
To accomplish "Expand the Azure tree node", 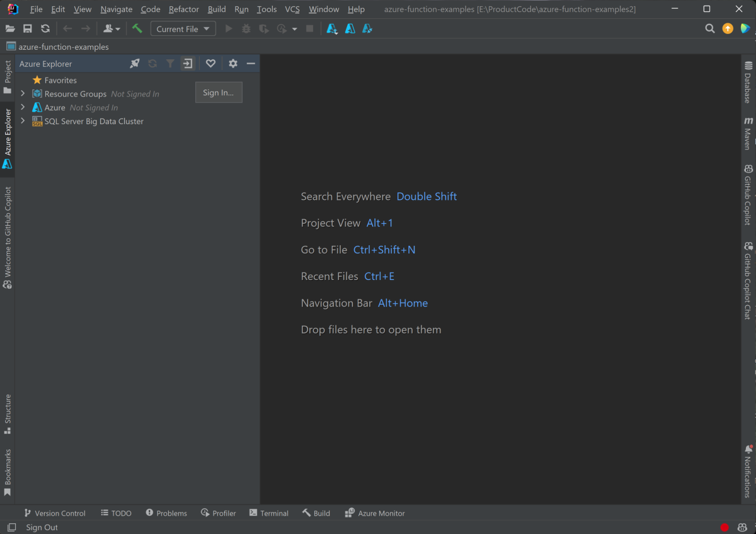I will coord(23,107).
